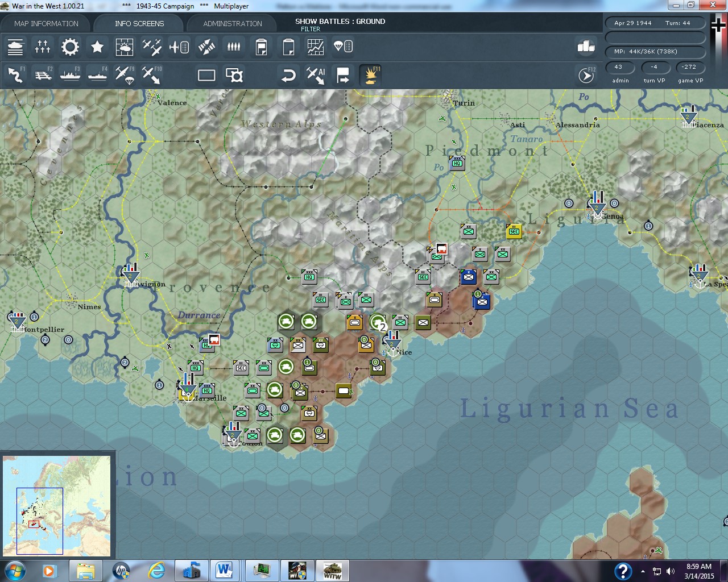The image size is (728, 582).
Task: Switch to the MAP INFORMATION tab
Action: (x=46, y=23)
